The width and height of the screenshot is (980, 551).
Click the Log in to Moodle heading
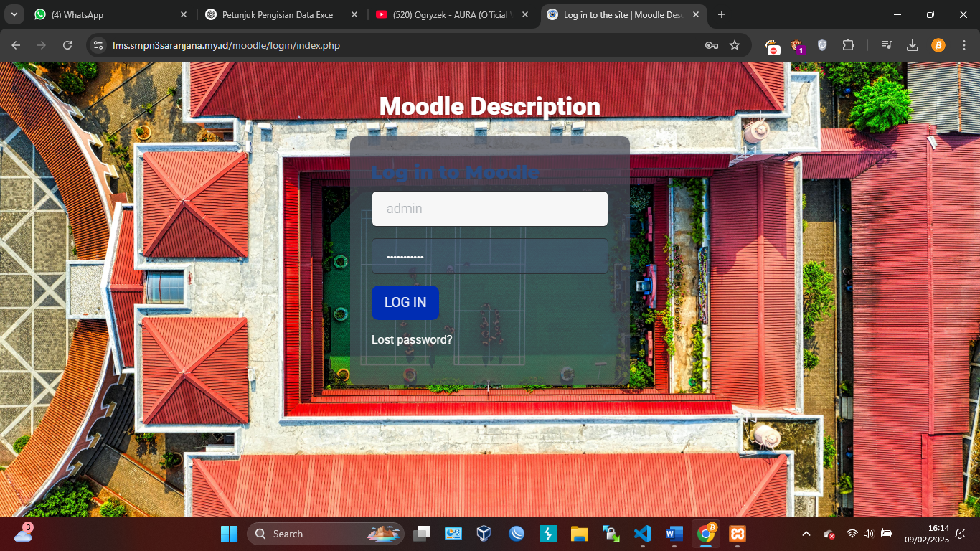(x=456, y=172)
